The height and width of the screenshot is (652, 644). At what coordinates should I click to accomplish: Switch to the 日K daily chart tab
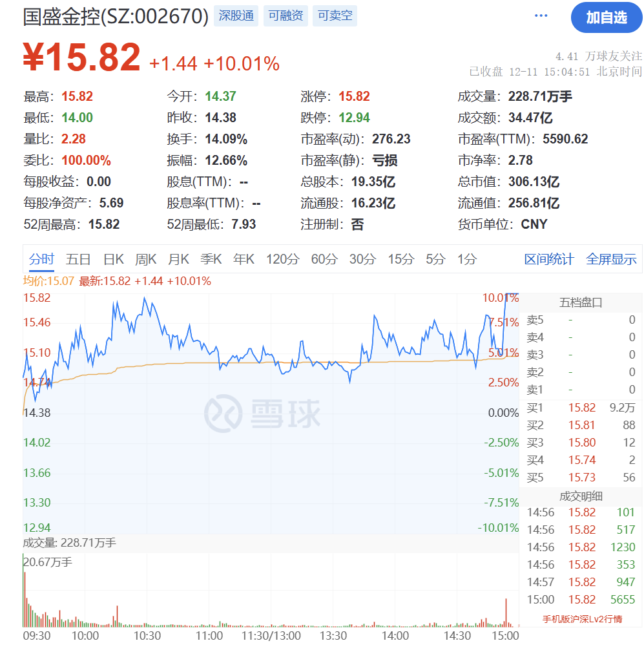click(112, 258)
